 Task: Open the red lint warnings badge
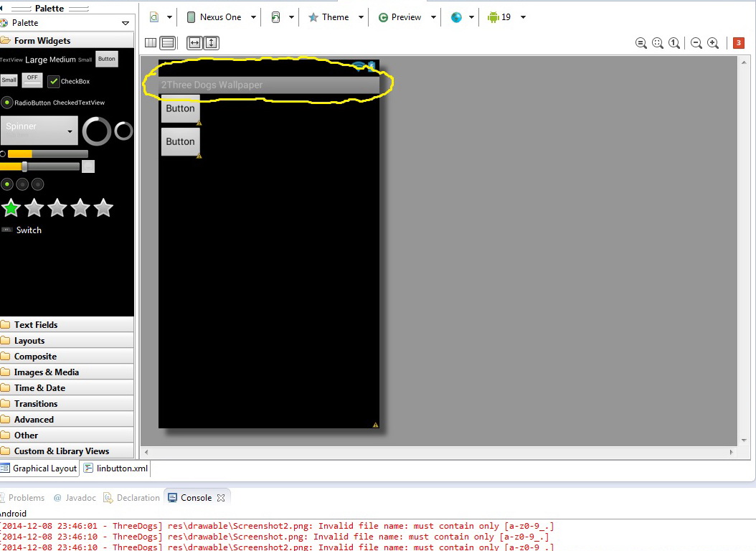click(738, 43)
